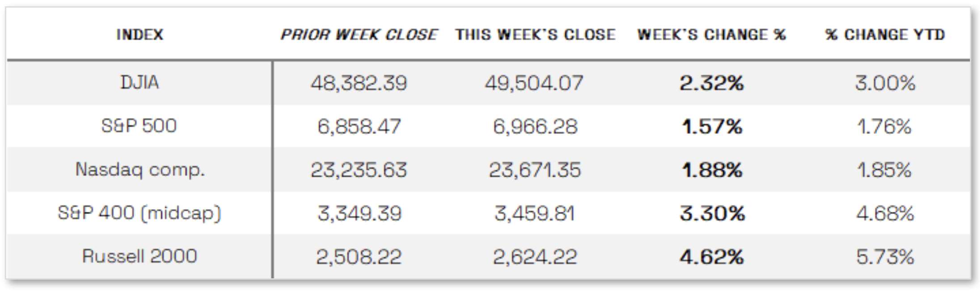Click the WEEK'S CHANGE % header
The width and height of the screenshot is (980, 294).
coord(711,34)
